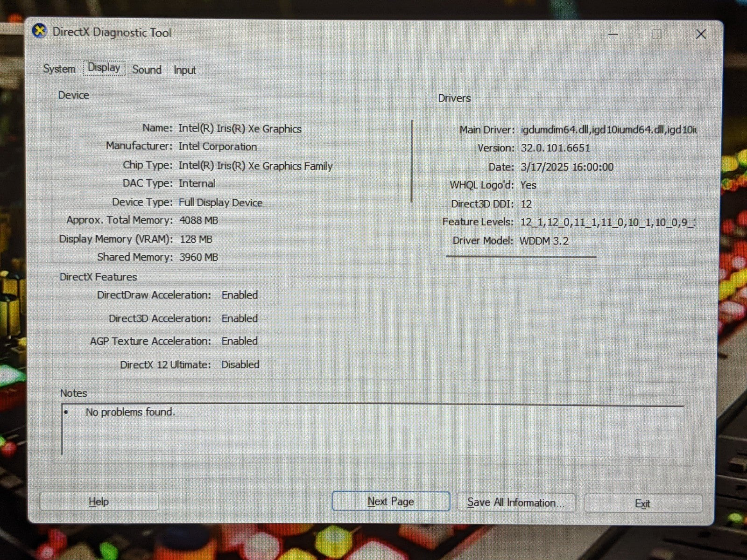Click the Drivers panel horizontal scrollbar
Screen dimensions: 747x560
[521, 256]
